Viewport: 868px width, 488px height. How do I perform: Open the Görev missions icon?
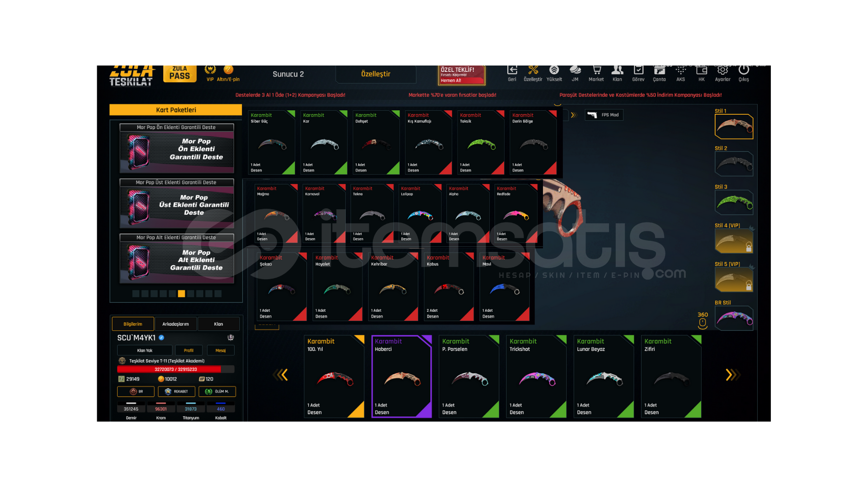click(638, 70)
